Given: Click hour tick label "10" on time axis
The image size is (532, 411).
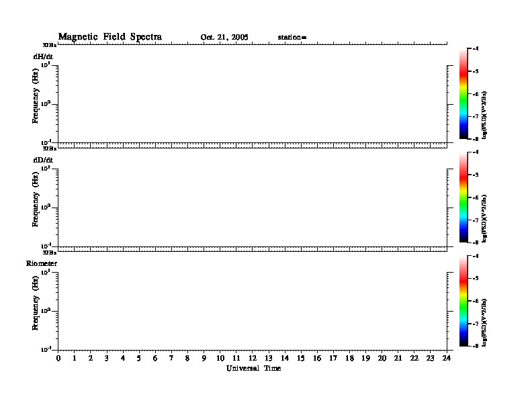Looking at the screenshot, I should (220, 358).
